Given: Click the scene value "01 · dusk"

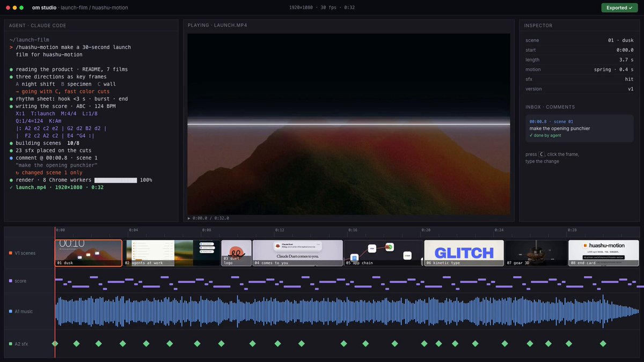Looking at the screenshot, I should click(x=620, y=40).
